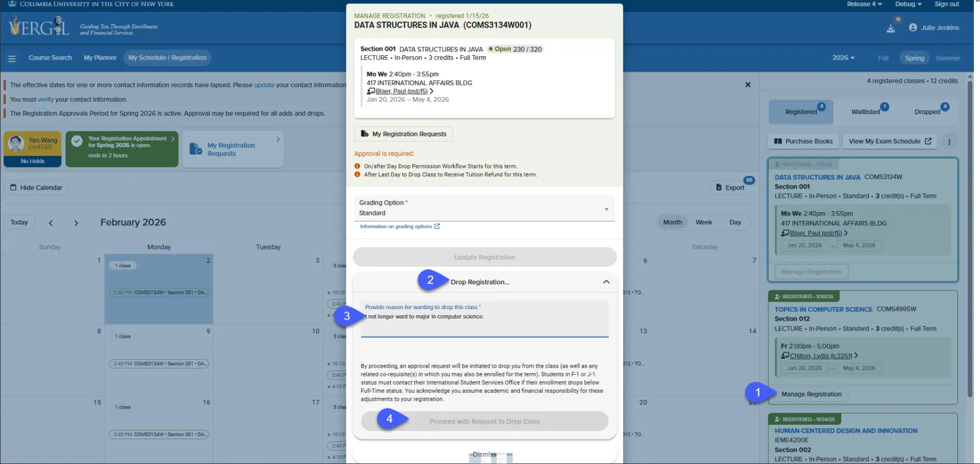The image size is (980, 464).
Task: Open TOPICS IN COMPUTER SCIENCE course title
Action: point(824,310)
